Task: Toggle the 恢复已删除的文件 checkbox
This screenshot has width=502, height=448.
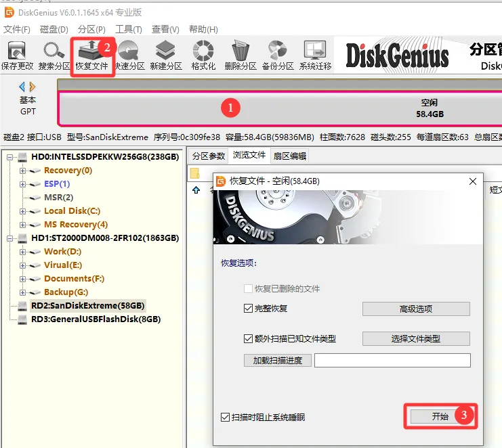Action: [x=248, y=289]
